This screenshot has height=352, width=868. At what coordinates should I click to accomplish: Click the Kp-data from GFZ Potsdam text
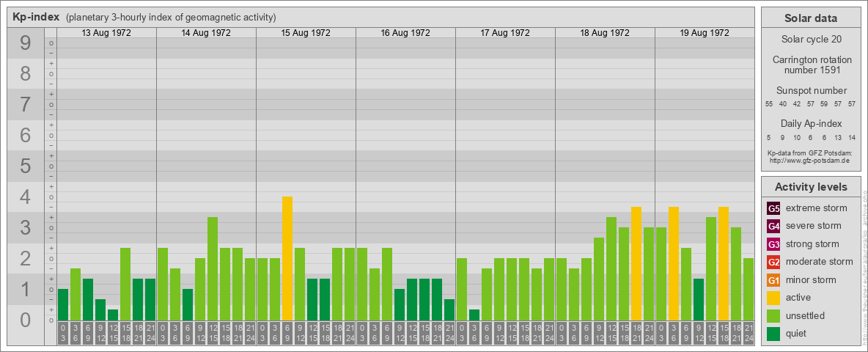tap(809, 153)
